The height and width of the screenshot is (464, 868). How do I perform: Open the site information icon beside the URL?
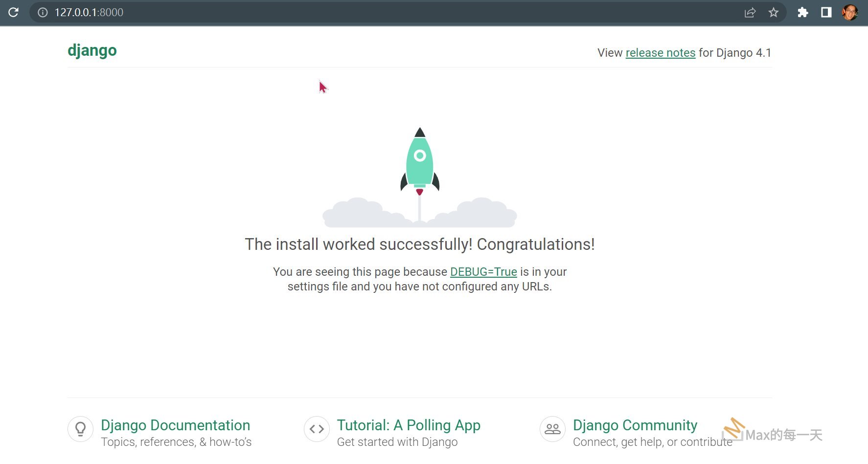pyautogui.click(x=43, y=12)
